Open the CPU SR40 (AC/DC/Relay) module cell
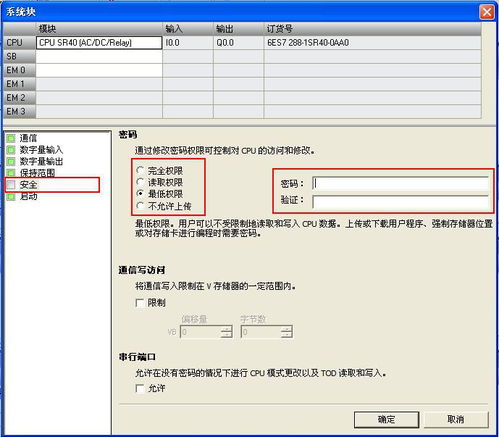The width and height of the screenshot is (499, 437). click(99, 43)
